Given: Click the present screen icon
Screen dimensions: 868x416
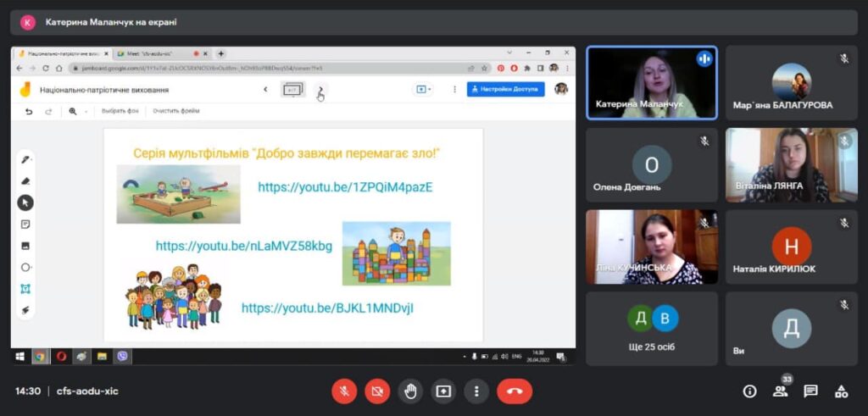Looking at the screenshot, I should pyautogui.click(x=443, y=391).
